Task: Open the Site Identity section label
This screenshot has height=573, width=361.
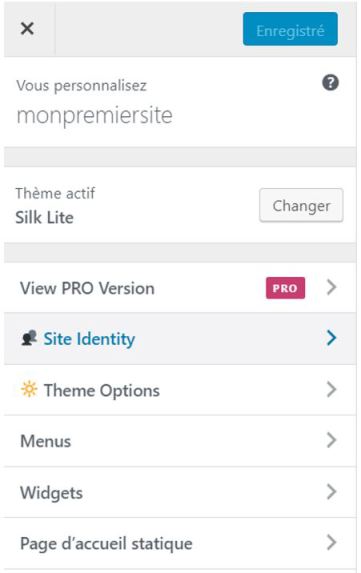Action: 89,339
